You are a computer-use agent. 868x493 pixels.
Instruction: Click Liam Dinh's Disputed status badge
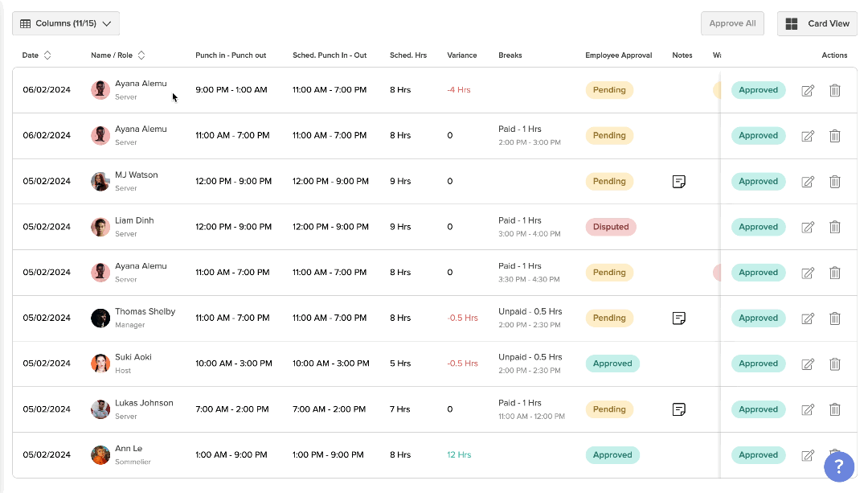click(610, 227)
